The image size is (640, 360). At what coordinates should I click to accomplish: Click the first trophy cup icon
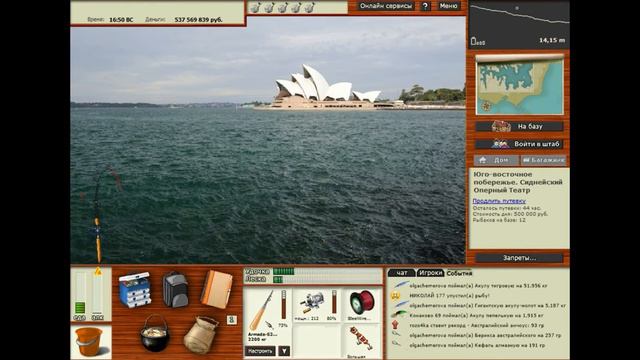(x=256, y=7)
